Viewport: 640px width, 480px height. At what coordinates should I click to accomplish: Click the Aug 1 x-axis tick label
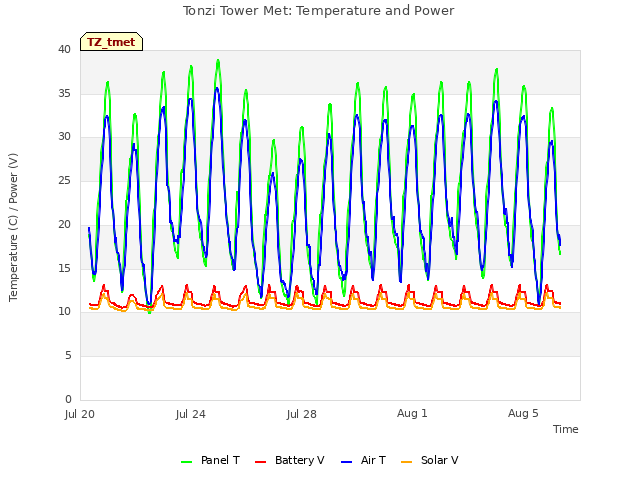(412, 413)
